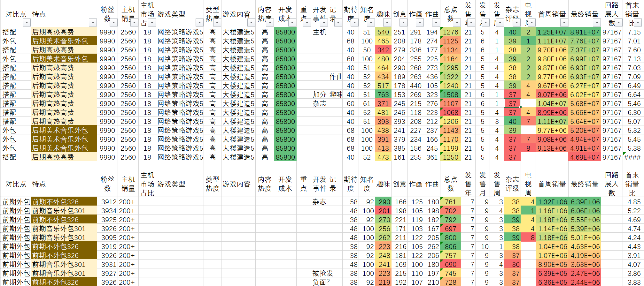This screenshot has height=286, width=644.
Task: Select the 趣味 cell with value 763
Action: [383, 95]
